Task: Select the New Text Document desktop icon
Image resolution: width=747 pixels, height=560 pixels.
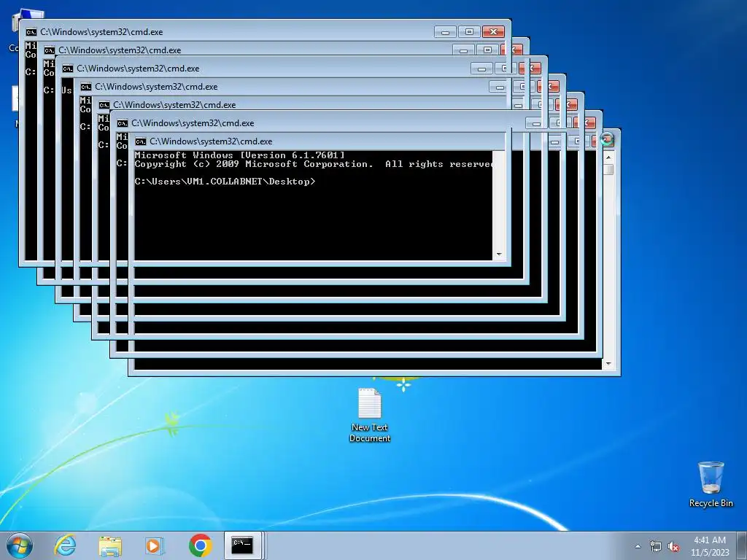Action: (370, 415)
